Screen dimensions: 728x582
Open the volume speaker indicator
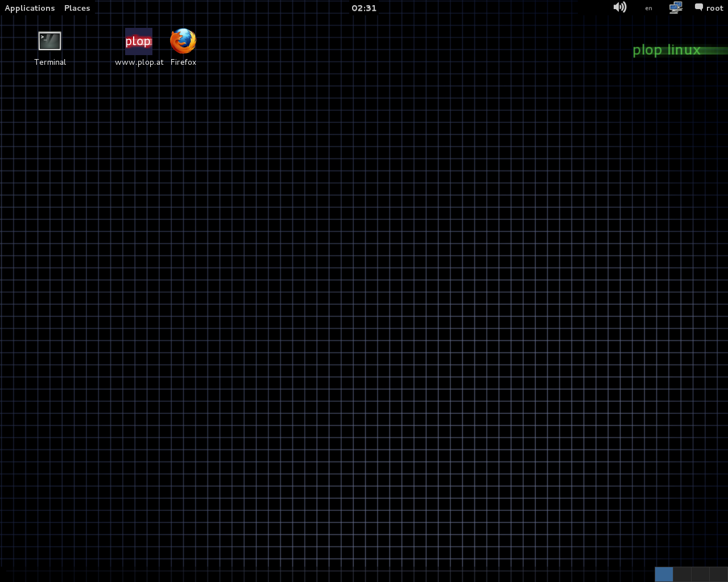point(620,7)
